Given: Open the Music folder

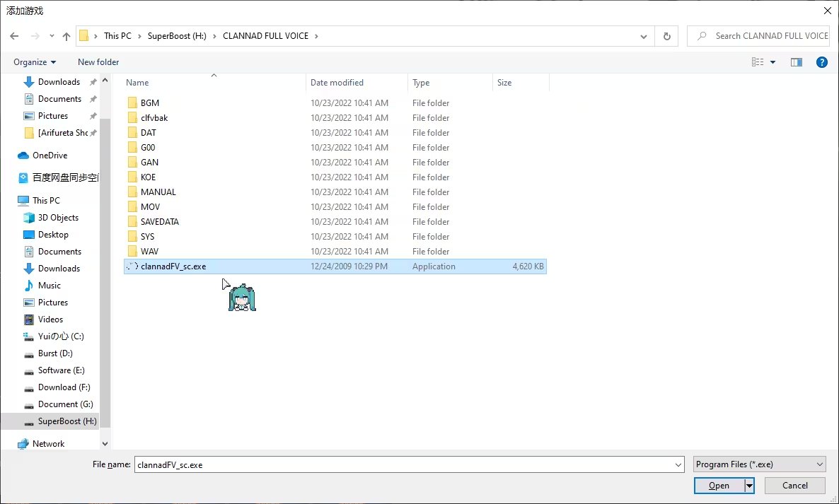Looking at the screenshot, I should click(50, 286).
